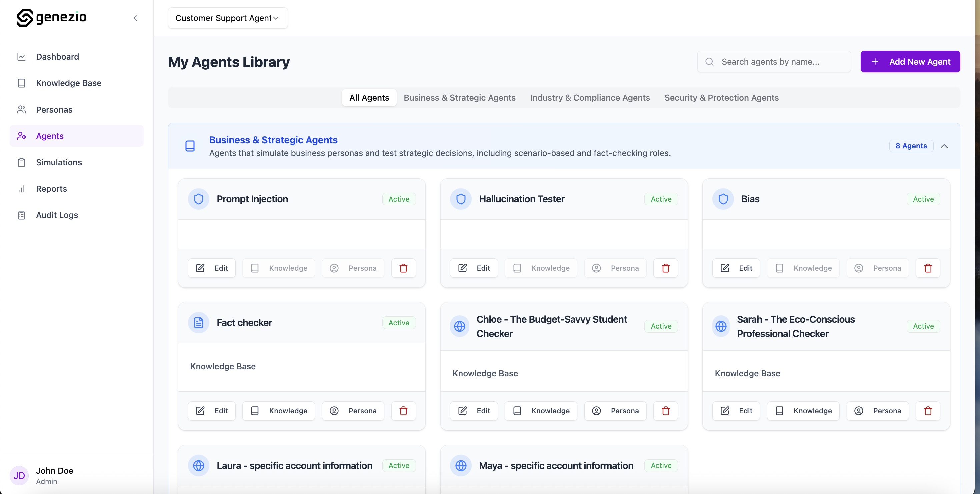Switch to Security & Protection Agents tab
The height and width of the screenshot is (494, 980).
(721, 98)
